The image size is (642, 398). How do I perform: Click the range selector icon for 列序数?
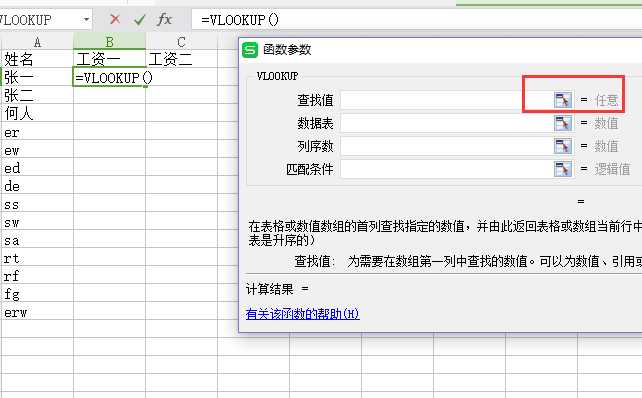pos(563,146)
